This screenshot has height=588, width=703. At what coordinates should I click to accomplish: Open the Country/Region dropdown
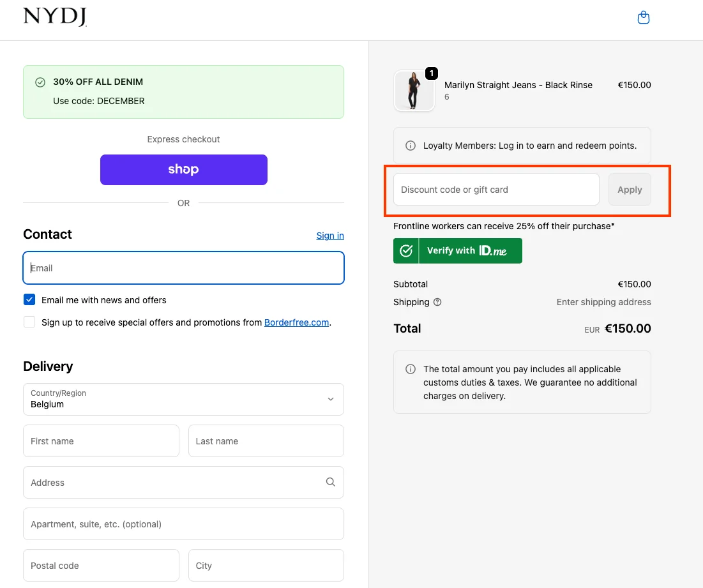coord(183,399)
